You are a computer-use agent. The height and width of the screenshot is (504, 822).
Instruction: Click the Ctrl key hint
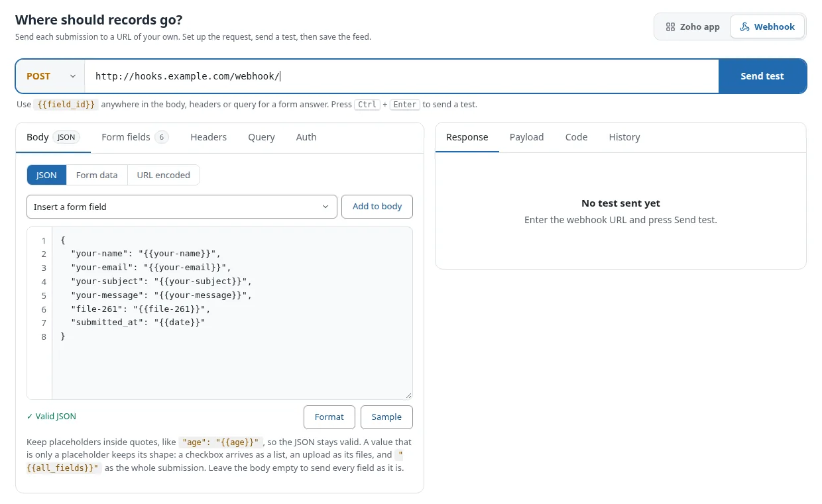point(367,105)
